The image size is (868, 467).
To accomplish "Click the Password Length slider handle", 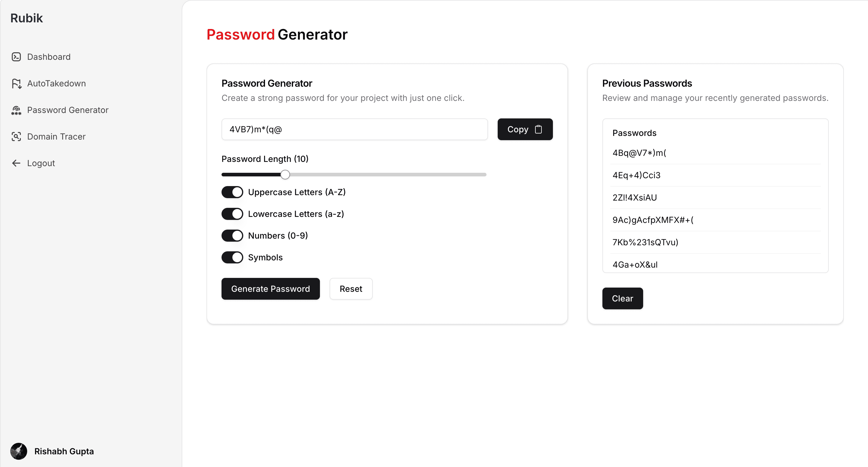I will pos(285,175).
